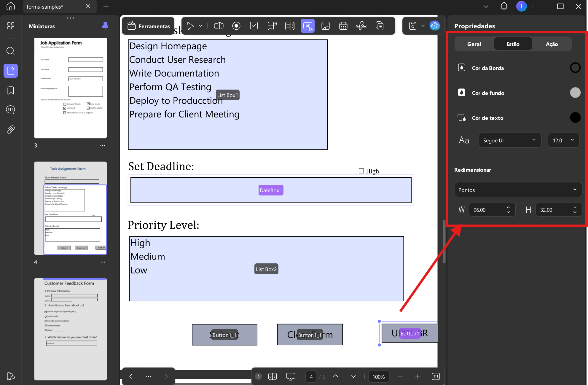Change the Cor da Borda swatch
588x385 pixels.
tap(575, 68)
